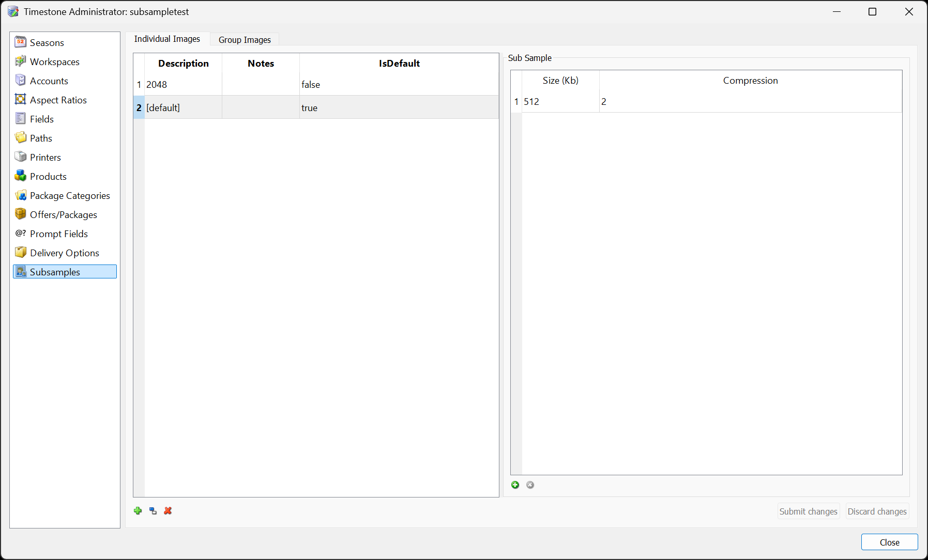The width and height of the screenshot is (928, 560).
Task: Click the Offers/Packages box icon
Action: (20, 214)
